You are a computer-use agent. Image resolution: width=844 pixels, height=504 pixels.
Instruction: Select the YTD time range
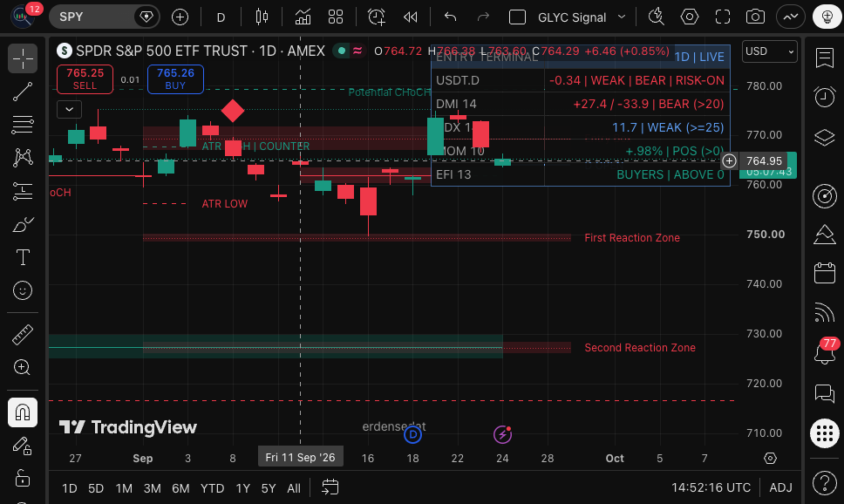point(212,488)
